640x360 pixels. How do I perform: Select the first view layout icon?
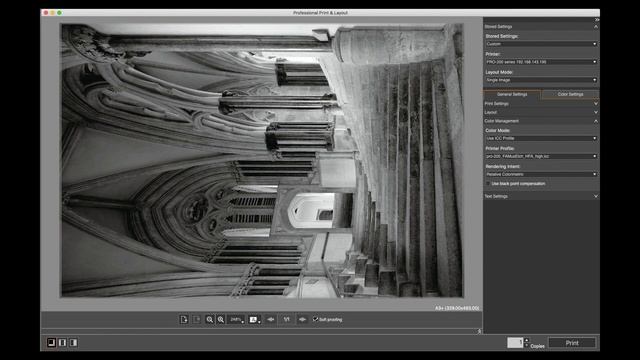click(51, 342)
